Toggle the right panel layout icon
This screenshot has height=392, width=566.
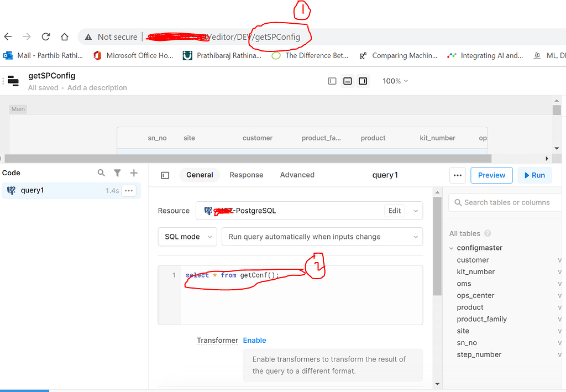pyautogui.click(x=363, y=81)
